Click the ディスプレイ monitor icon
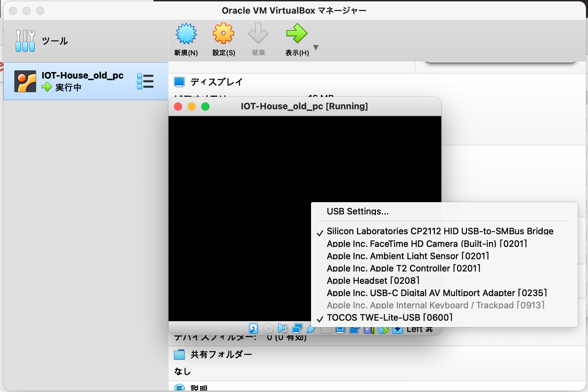Screen dimensions: 588x392 (x=179, y=82)
